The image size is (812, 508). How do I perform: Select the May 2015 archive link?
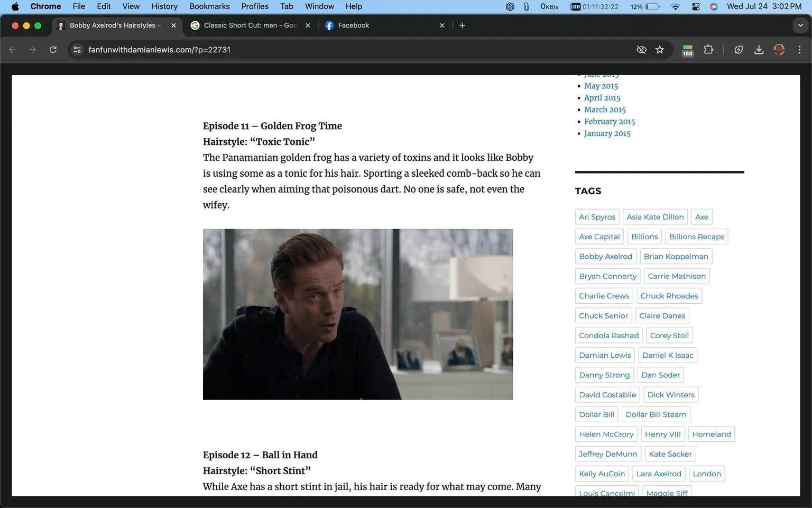coord(601,86)
